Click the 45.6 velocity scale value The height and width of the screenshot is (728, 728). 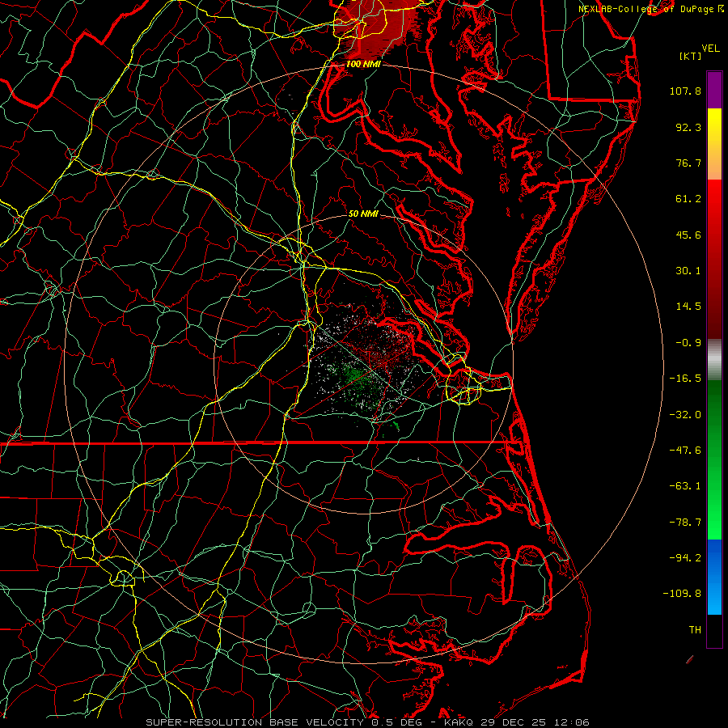pos(688,235)
